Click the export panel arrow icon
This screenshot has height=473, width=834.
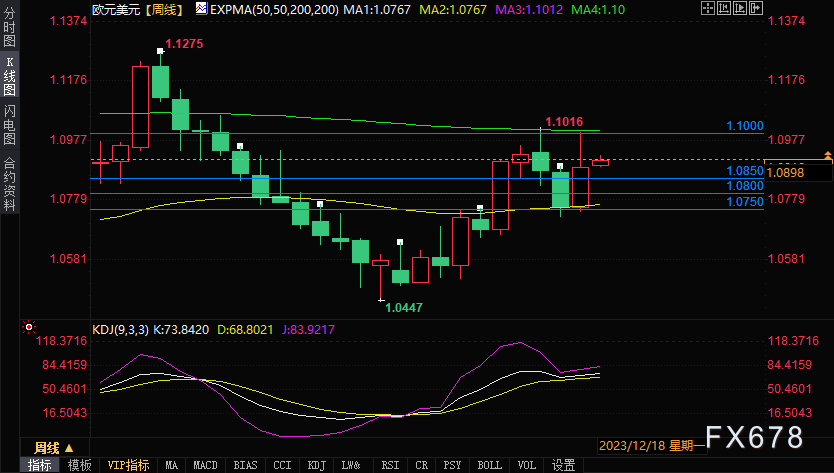(756, 8)
